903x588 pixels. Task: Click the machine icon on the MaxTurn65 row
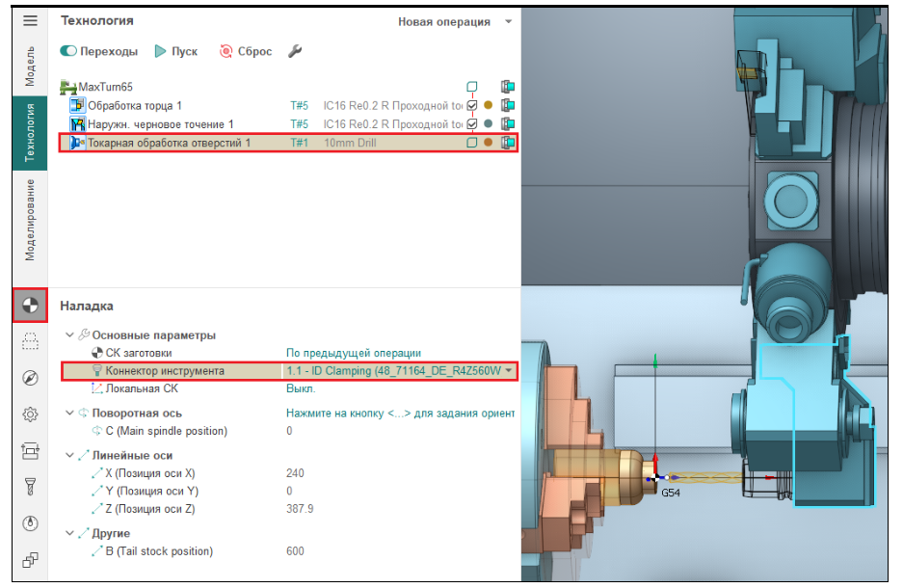(x=508, y=87)
